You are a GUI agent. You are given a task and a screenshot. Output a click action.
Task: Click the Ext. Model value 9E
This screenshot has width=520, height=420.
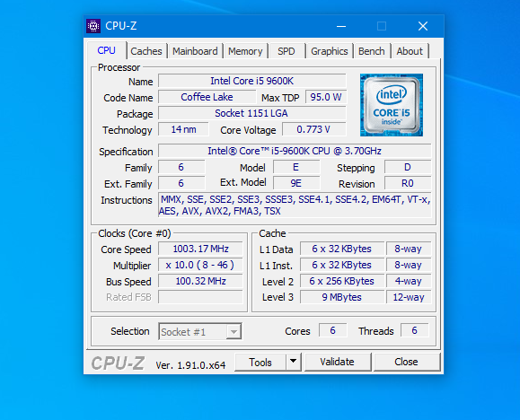296,183
